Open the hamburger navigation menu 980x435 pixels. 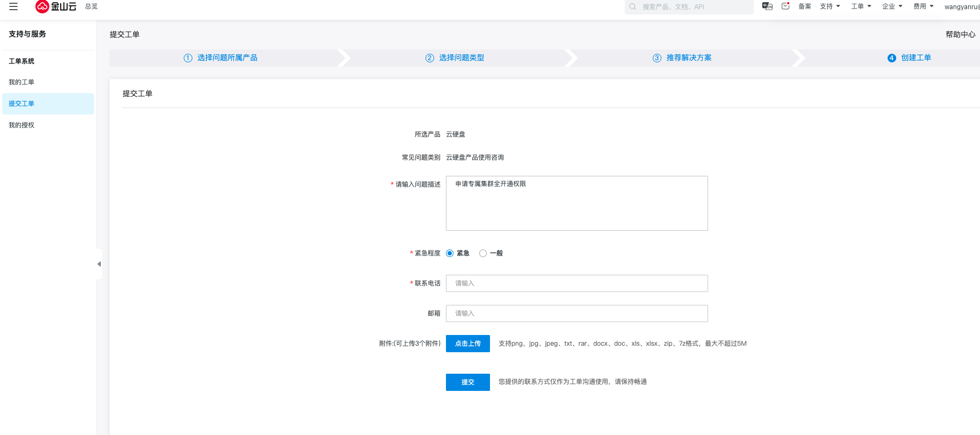(13, 6)
